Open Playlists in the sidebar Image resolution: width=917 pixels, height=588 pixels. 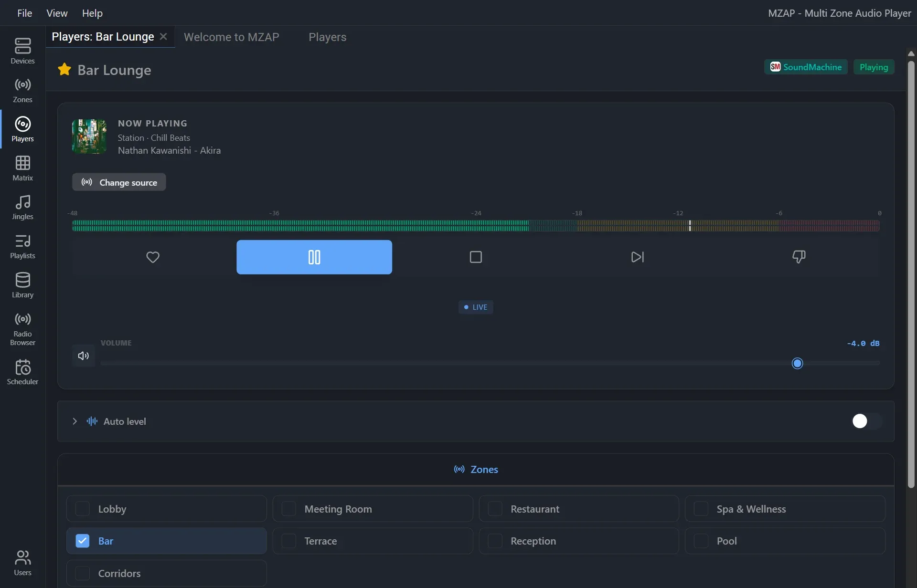(x=22, y=246)
